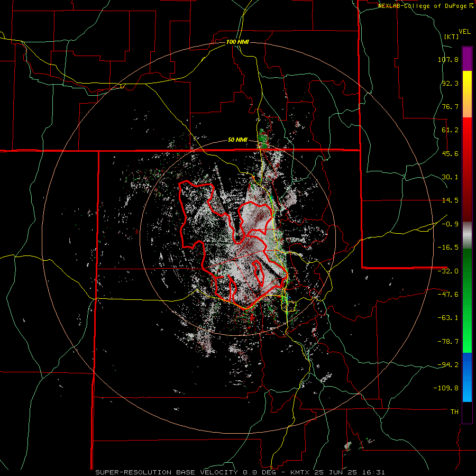Click the blue segment of velocity color bar
Image resolution: width=476 pixels, height=476 pixels.
point(467,377)
